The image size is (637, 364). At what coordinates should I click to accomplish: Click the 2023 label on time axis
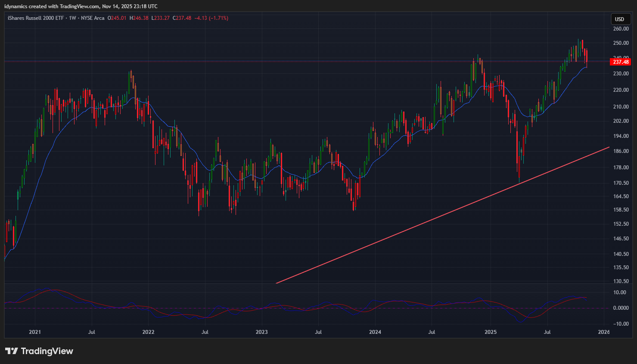[261, 332]
